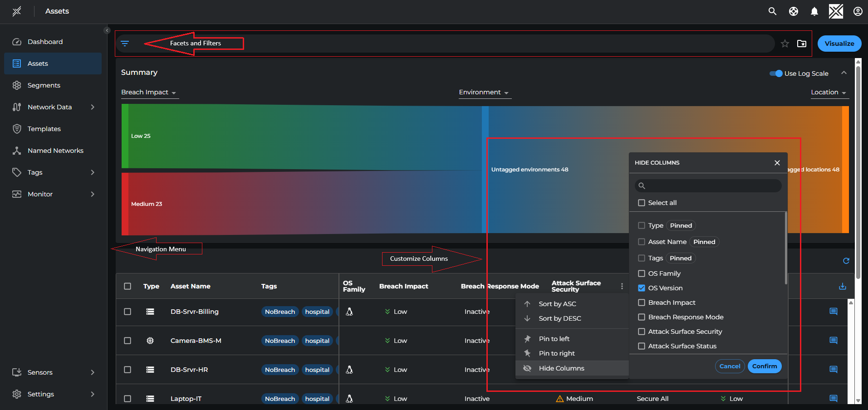
Task: Click the refresh icon above table
Action: [x=846, y=261]
